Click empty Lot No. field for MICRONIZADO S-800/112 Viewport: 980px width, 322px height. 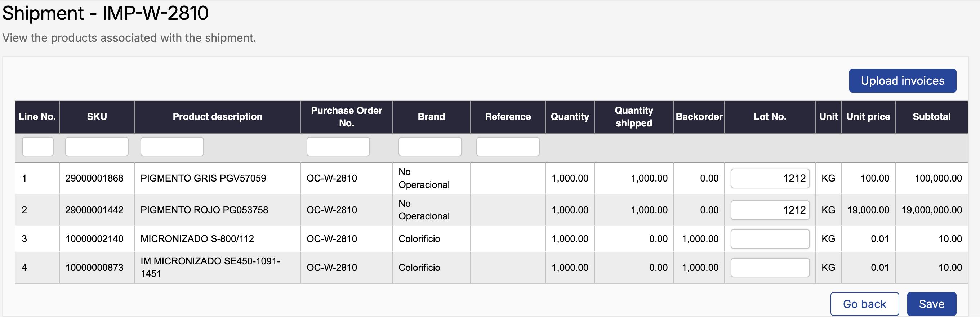click(x=770, y=239)
